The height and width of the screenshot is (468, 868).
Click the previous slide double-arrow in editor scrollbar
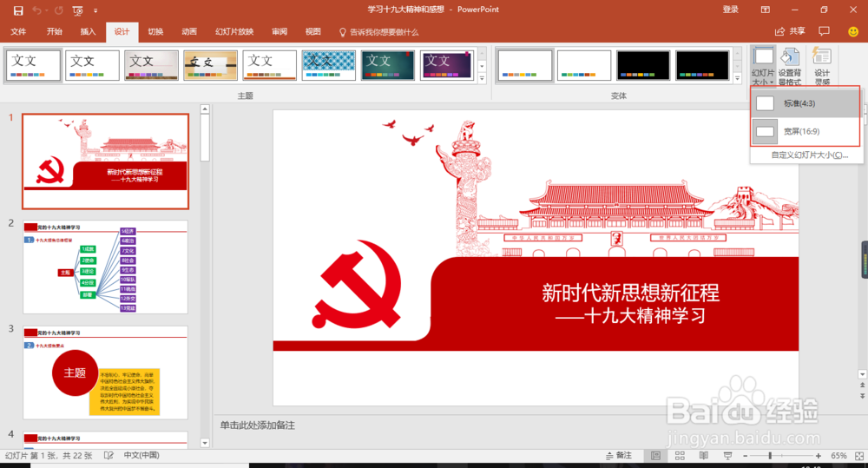[862, 385]
